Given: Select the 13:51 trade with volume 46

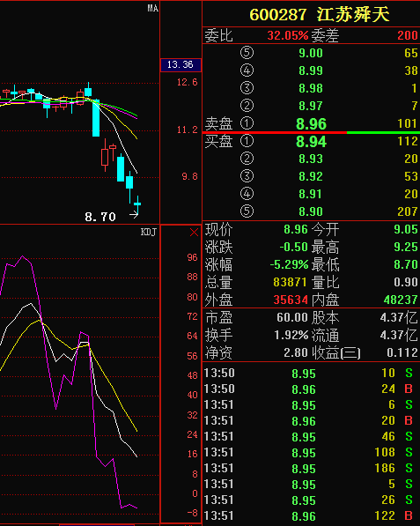Looking at the screenshot, I should [311, 436].
